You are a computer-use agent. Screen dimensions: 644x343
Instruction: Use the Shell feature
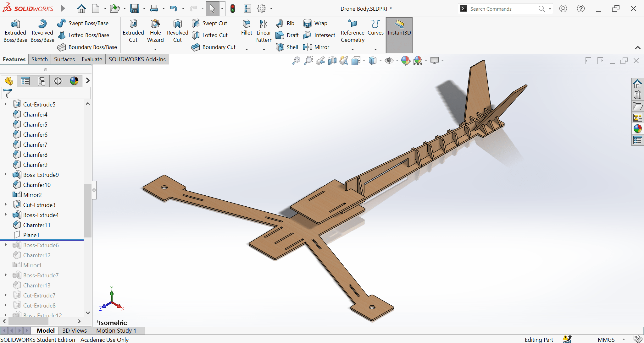pos(287,47)
